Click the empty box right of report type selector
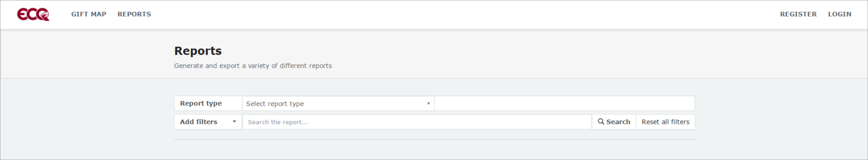868x160 pixels. click(x=565, y=103)
